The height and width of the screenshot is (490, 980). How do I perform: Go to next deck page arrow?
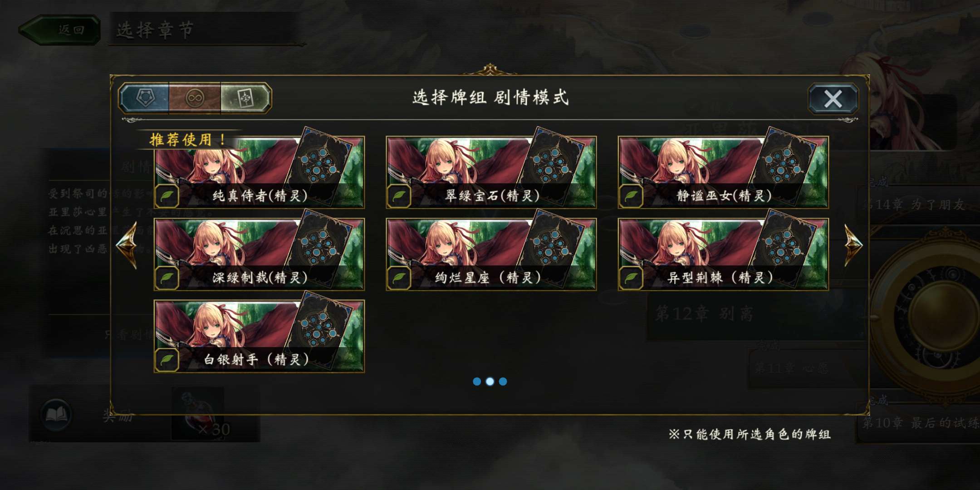[x=853, y=245]
